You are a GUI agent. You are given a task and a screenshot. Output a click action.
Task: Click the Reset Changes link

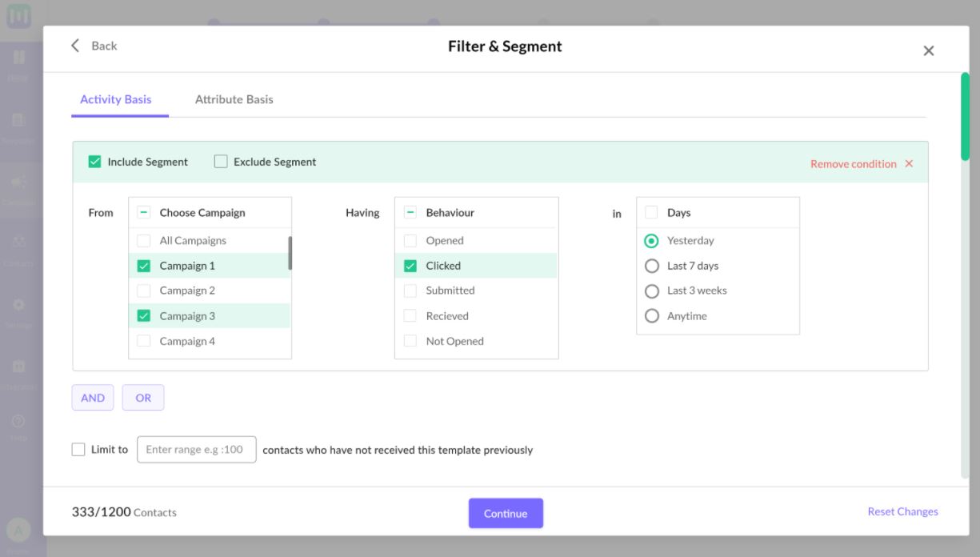pos(902,512)
